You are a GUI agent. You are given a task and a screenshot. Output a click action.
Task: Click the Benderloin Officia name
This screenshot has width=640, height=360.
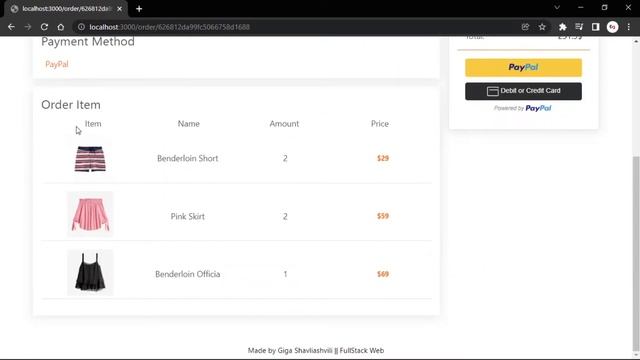[x=188, y=274]
